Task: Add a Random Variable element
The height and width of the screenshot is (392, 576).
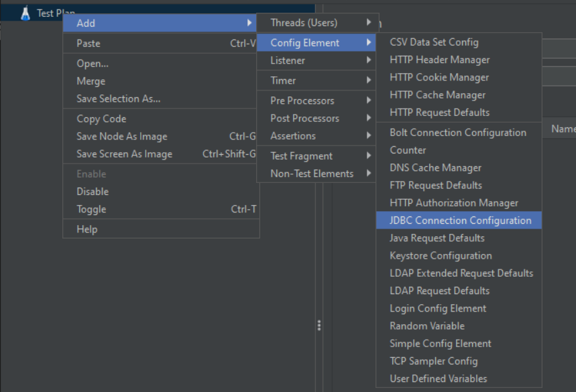Action: tap(459, 326)
